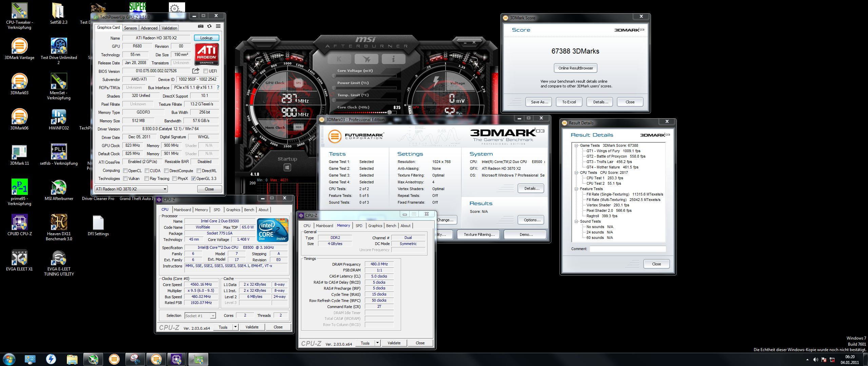Click the GPU-Z Lookup button
Viewport: 868px width, 366px height.
(206, 38)
